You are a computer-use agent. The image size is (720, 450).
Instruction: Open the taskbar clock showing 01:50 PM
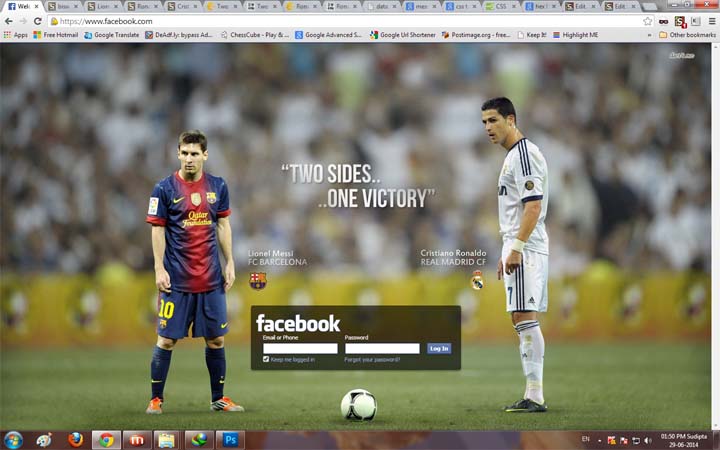click(683, 440)
